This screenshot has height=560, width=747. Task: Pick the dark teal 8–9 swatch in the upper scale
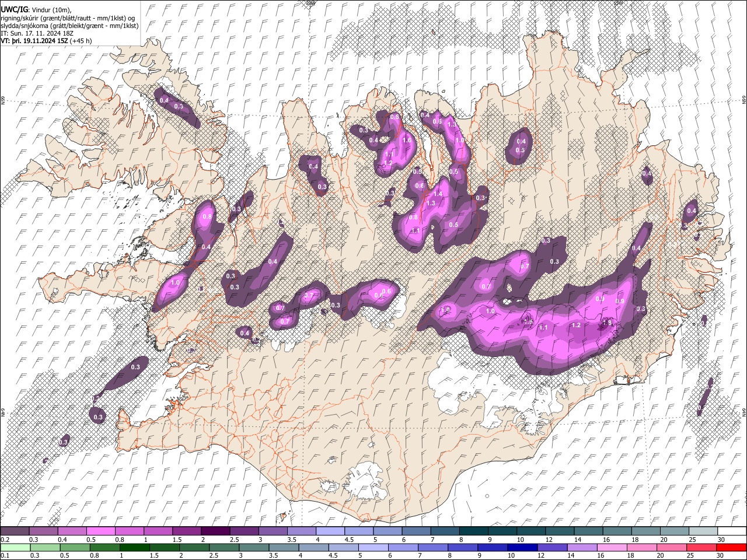474,531
